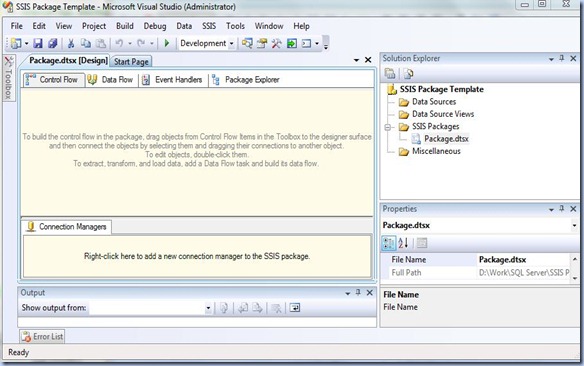Click the Solution Explorer Properties icon
584x366 pixels.
[x=390, y=74]
